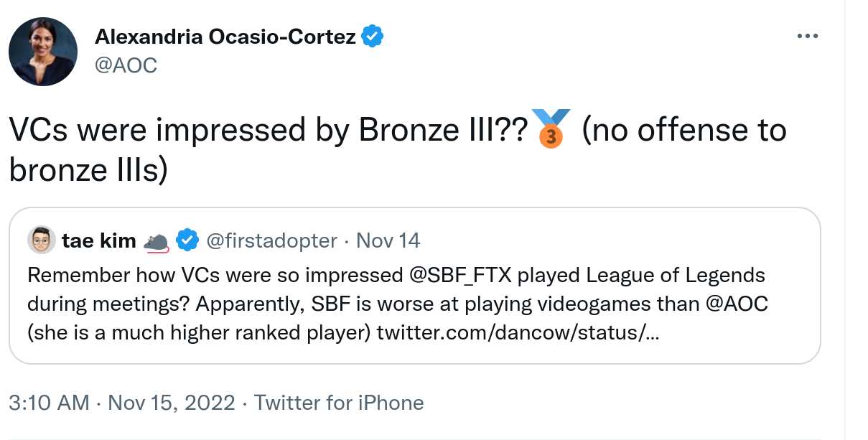Click the Twitter for iPhone source label

point(339,403)
